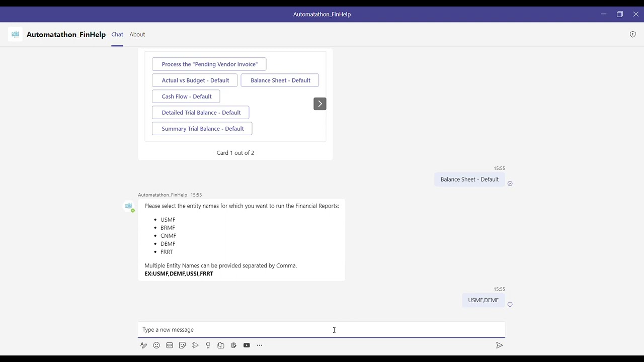Select Actual vs Budget - Default
Viewport: 644px width, 362px height.
[195, 80]
